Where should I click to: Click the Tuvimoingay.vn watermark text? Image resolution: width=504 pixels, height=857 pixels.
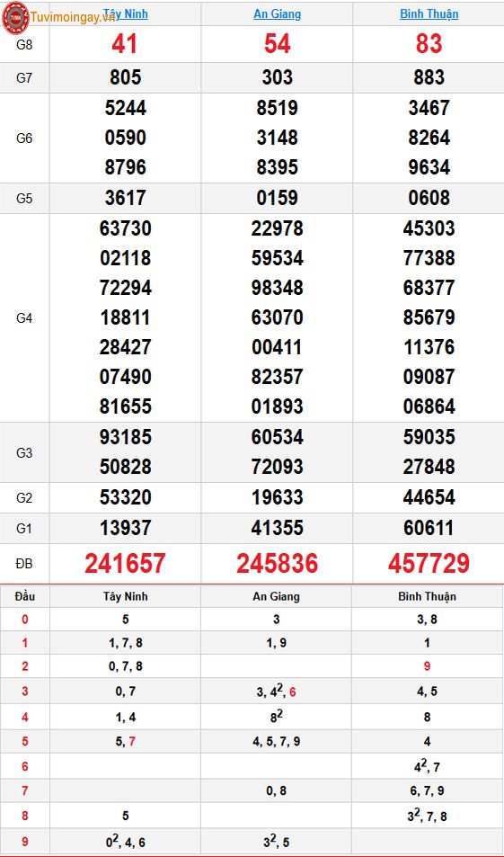pos(73,17)
